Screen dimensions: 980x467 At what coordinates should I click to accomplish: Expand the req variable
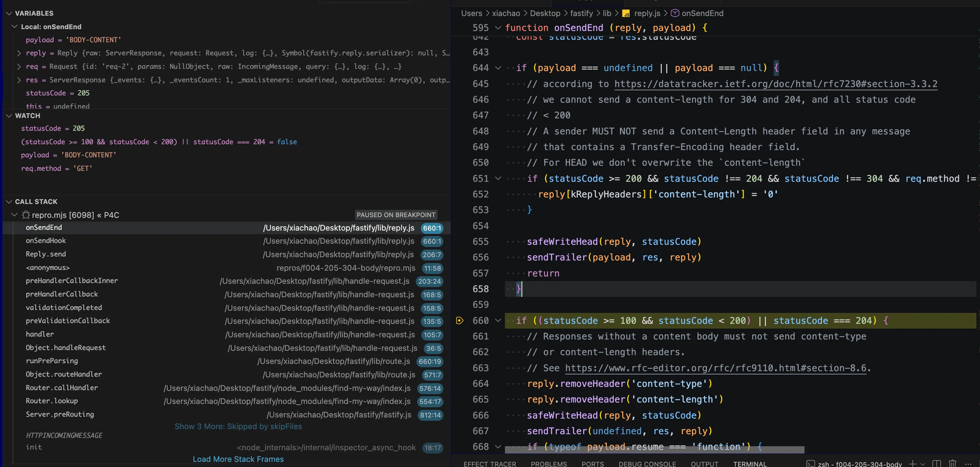point(19,67)
